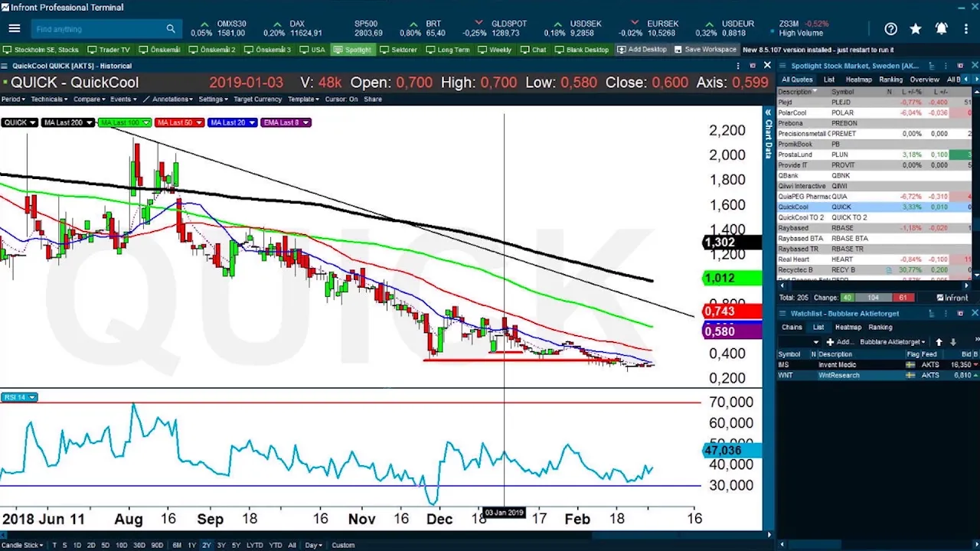The height and width of the screenshot is (551, 980).
Task: Open the Day resolution dropdown
Action: 313,546
